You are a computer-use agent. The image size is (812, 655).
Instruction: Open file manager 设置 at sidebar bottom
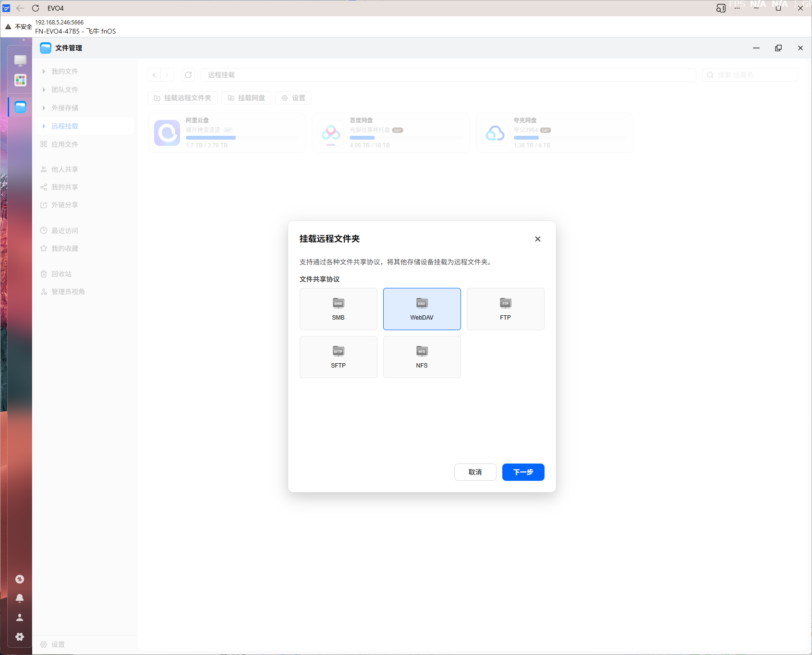pos(53,644)
